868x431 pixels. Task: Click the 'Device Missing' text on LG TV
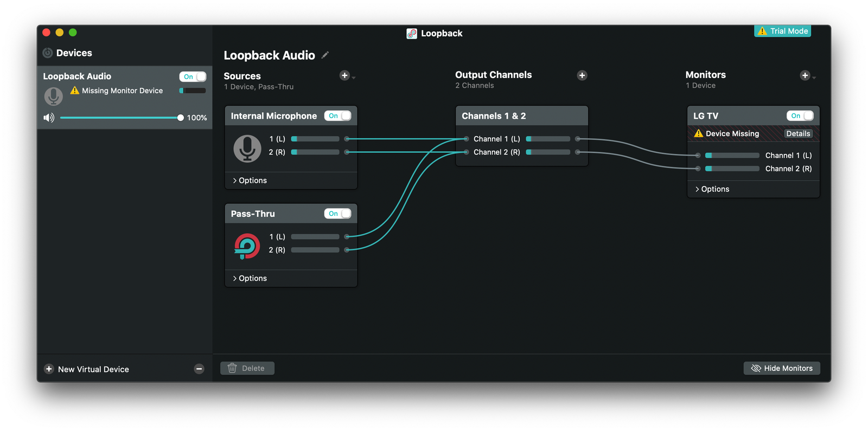(732, 133)
